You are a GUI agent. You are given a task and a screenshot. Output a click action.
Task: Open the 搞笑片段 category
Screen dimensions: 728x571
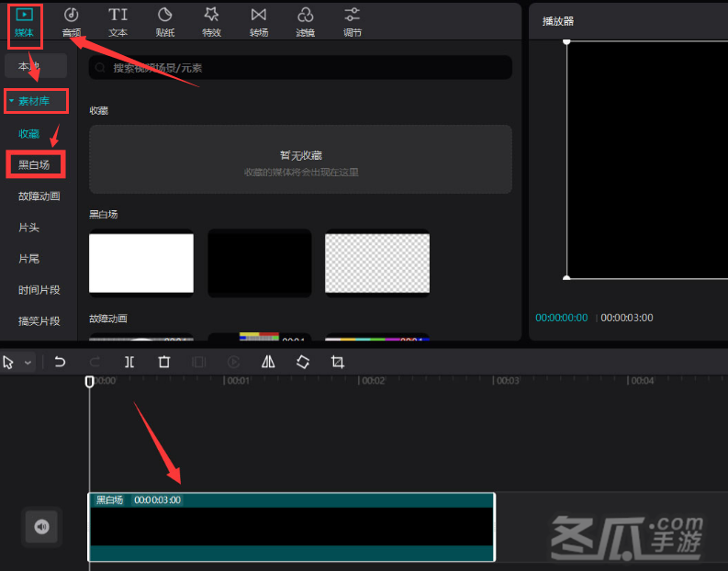point(39,320)
